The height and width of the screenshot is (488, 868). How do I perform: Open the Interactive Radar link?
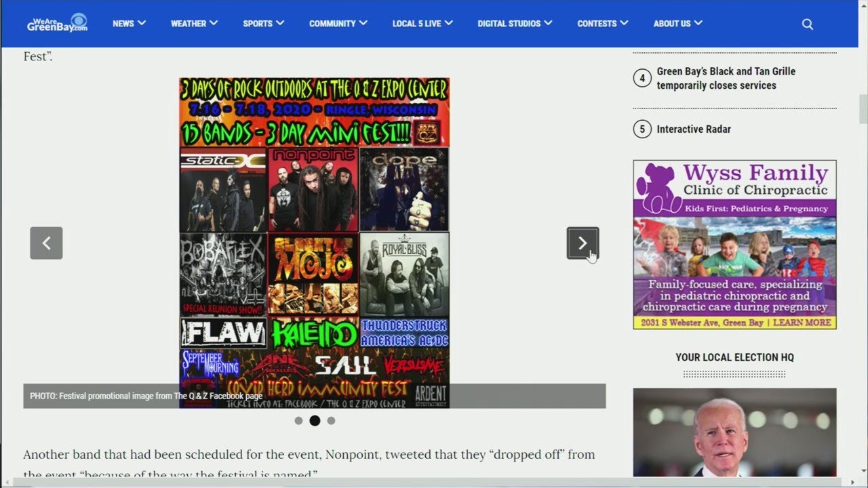(693, 129)
